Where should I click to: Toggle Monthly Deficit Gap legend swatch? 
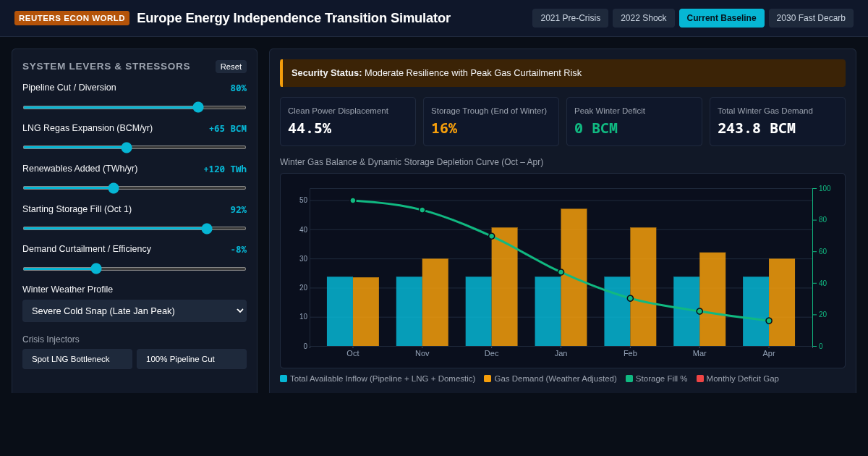pyautogui.click(x=700, y=379)
